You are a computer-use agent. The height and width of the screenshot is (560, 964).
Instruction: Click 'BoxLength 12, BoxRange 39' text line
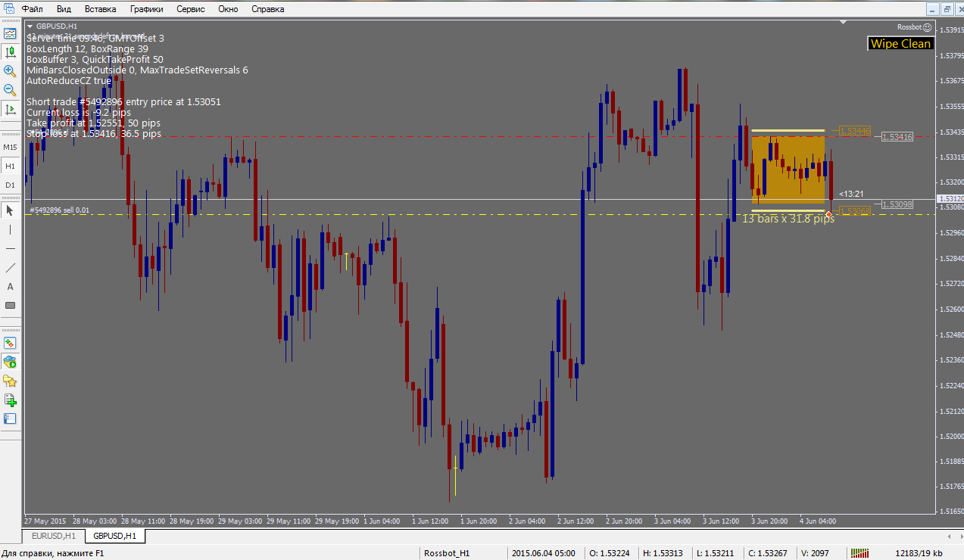point(87,48)
